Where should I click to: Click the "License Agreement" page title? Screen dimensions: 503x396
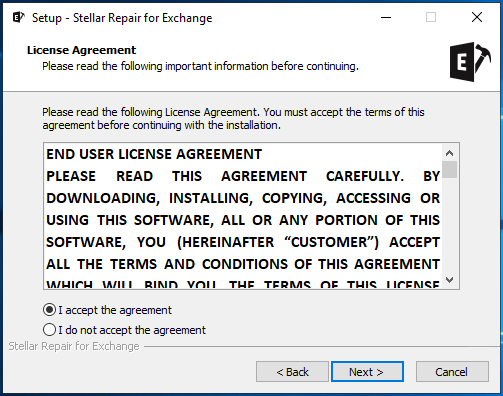tap(81, 50)
